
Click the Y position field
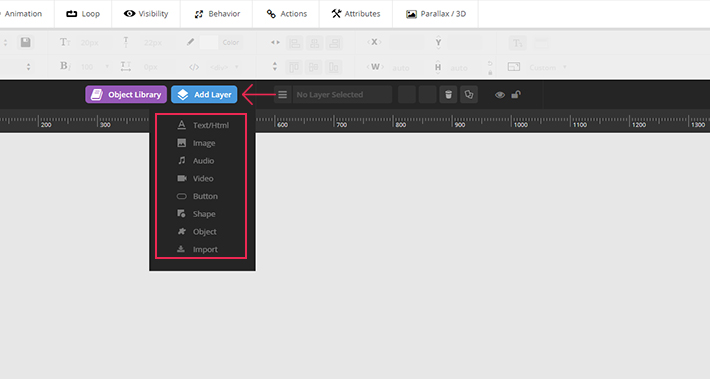point(464,43)
